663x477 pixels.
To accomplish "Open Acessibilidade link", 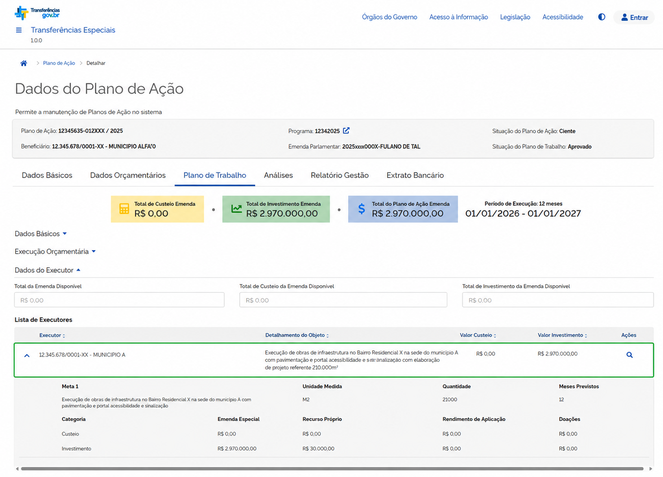I will point(562,17).
